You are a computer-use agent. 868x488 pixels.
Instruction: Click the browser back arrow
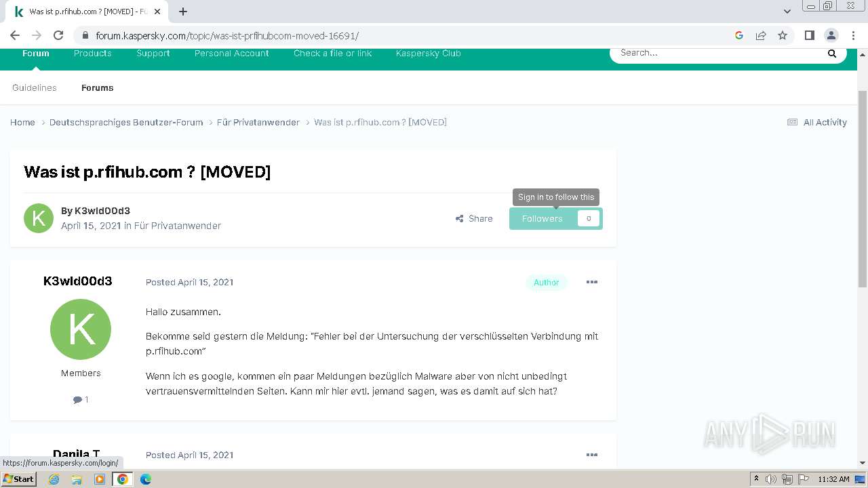coord(15,35)
